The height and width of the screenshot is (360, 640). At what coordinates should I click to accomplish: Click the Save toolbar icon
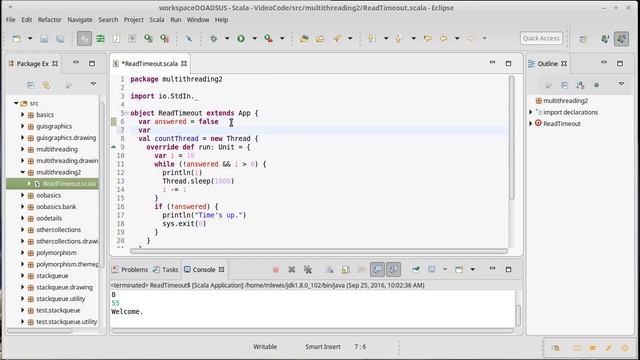coord(44,38)
